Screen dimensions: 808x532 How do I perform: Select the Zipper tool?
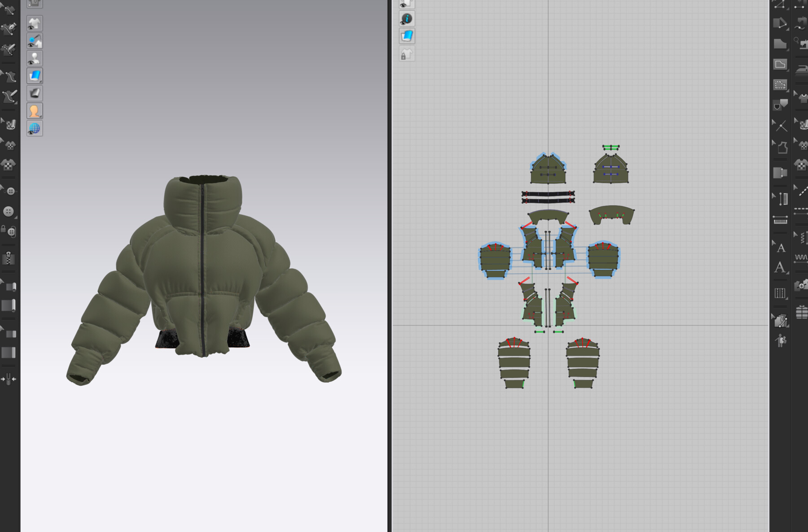[9, 259]
